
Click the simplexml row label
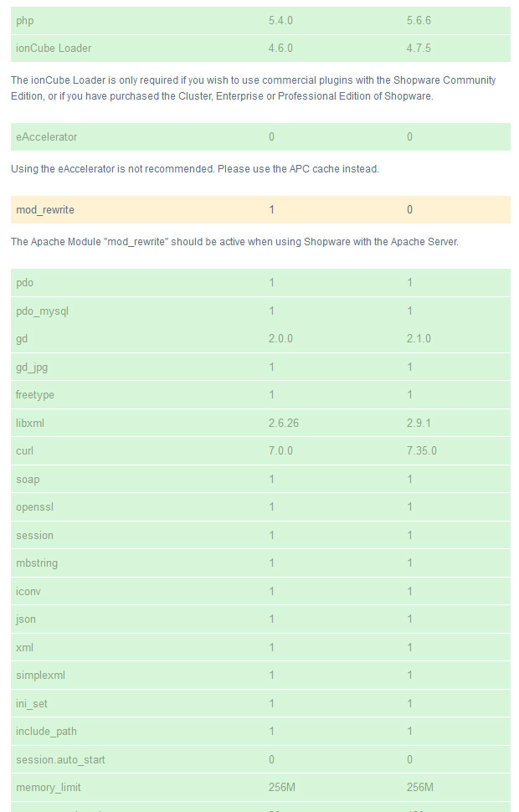(x=40, y=676)
